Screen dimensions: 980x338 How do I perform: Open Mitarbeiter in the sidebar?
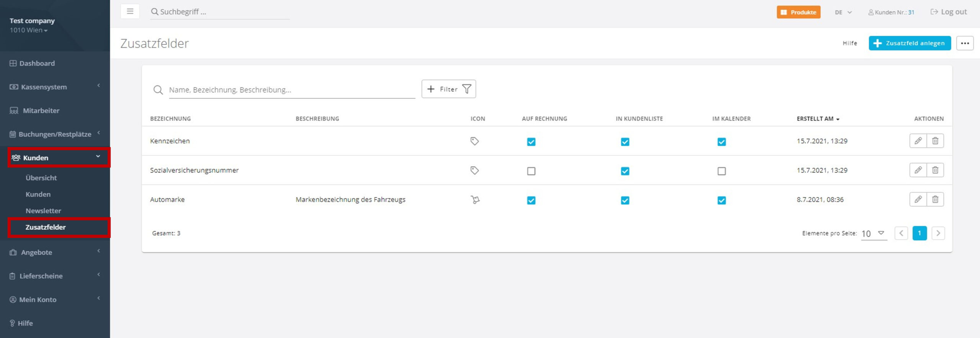tap(41, 110)
